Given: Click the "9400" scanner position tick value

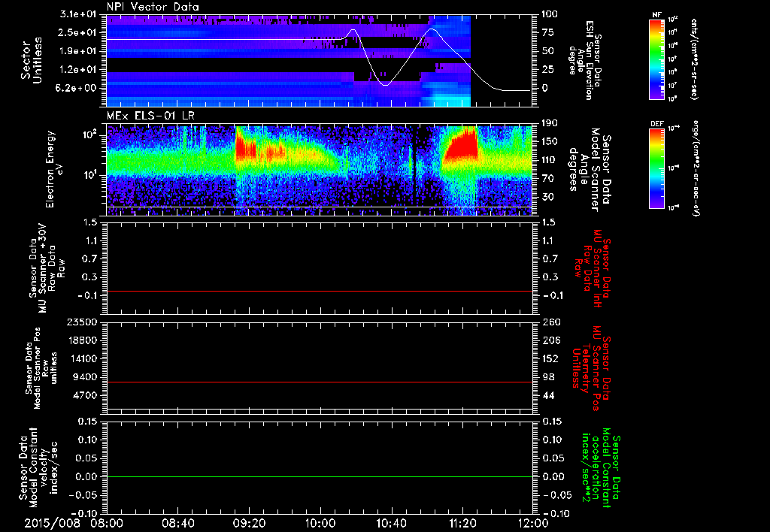Looking at the screenshot, I should pyautogui.click(x=85, y=377).
